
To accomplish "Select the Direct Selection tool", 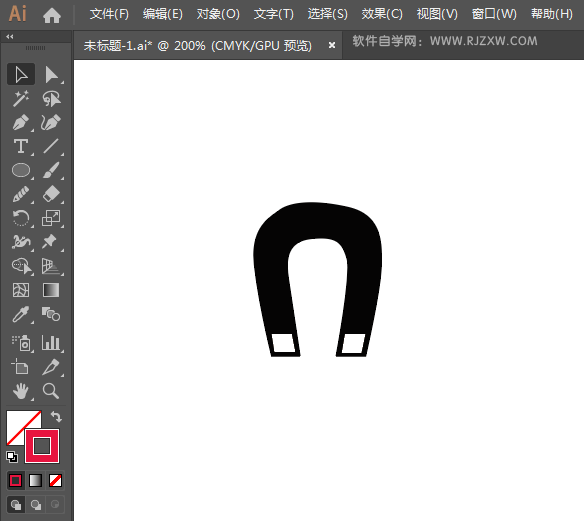I will pos(51,74).
